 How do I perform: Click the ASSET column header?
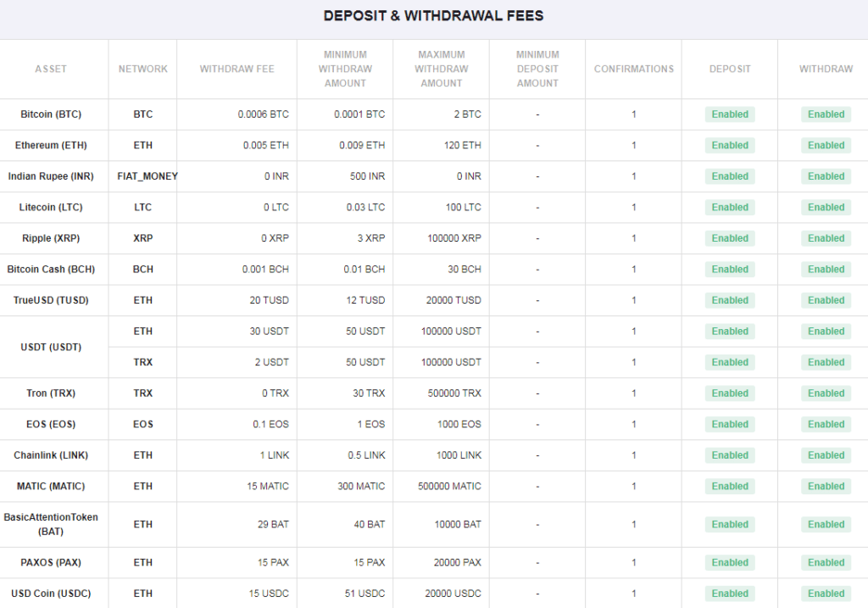51,69
